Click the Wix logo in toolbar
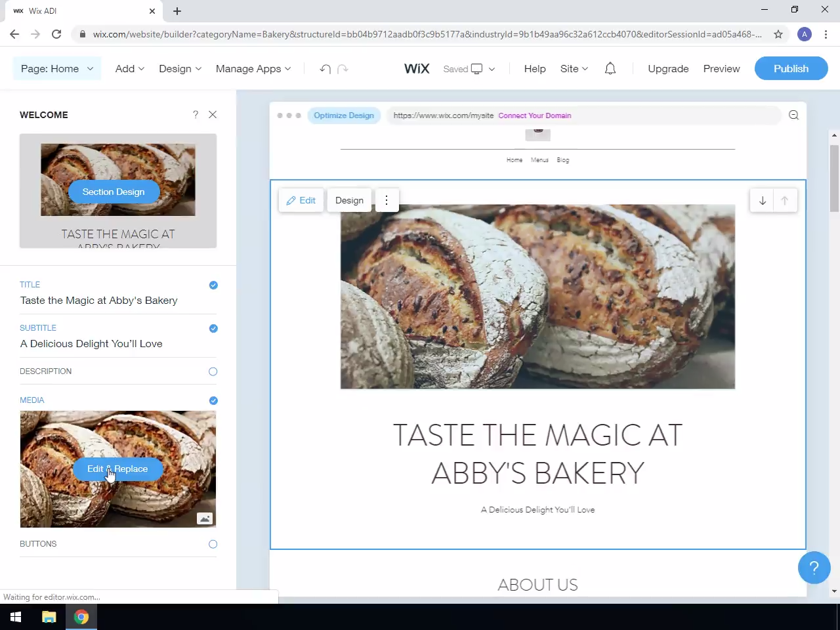Viewport: 840px width, 630px height. pos(417,69)
